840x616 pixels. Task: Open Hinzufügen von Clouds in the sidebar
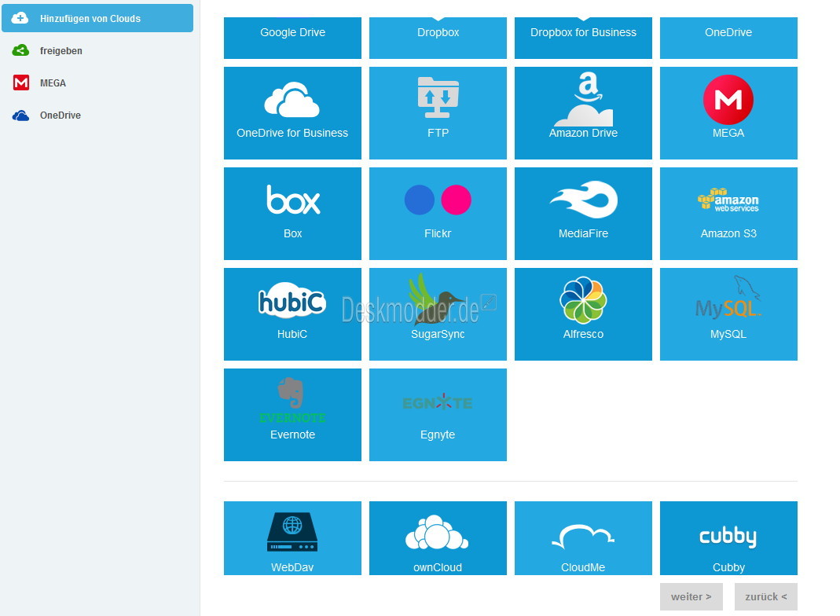point(97,18)
